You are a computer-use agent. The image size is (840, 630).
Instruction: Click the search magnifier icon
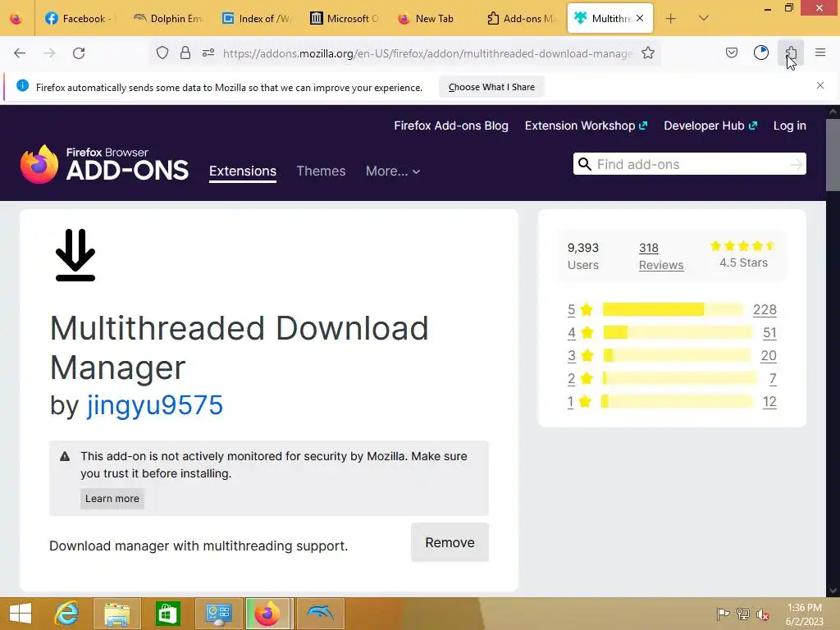(x=584, y=164)
